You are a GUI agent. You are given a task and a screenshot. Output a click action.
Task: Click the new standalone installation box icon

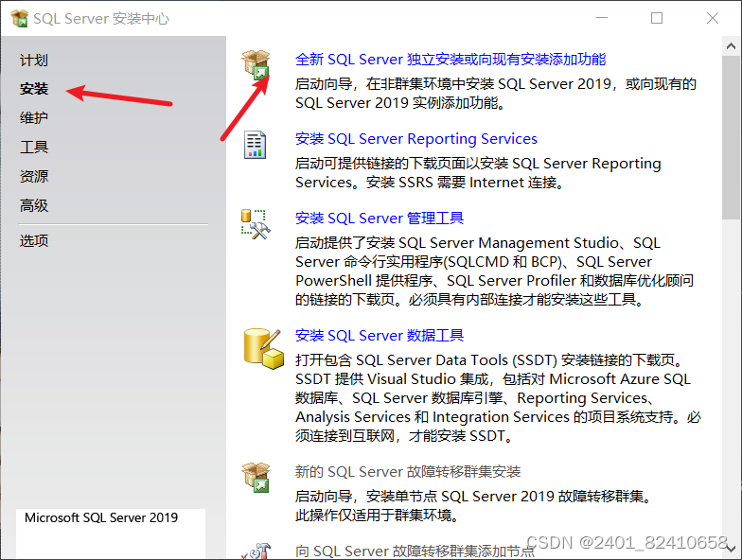(256, 64)
